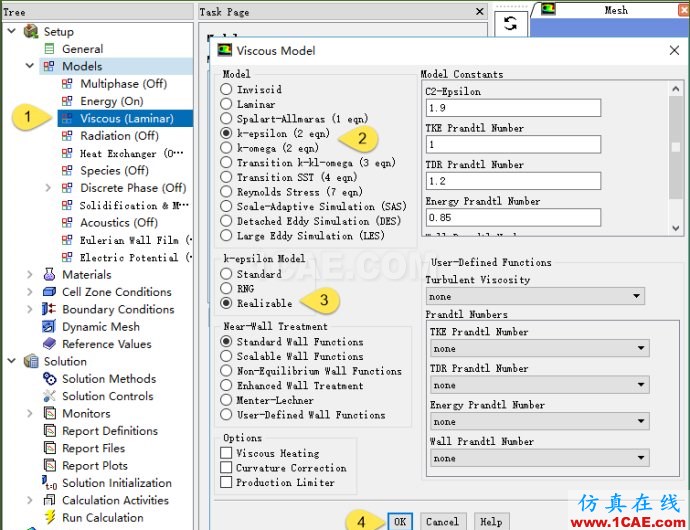Image resolution: width=690 pixels, height=530 pixels.
Task: Click the C2-Epsilon value field
Action: point(512,108)
